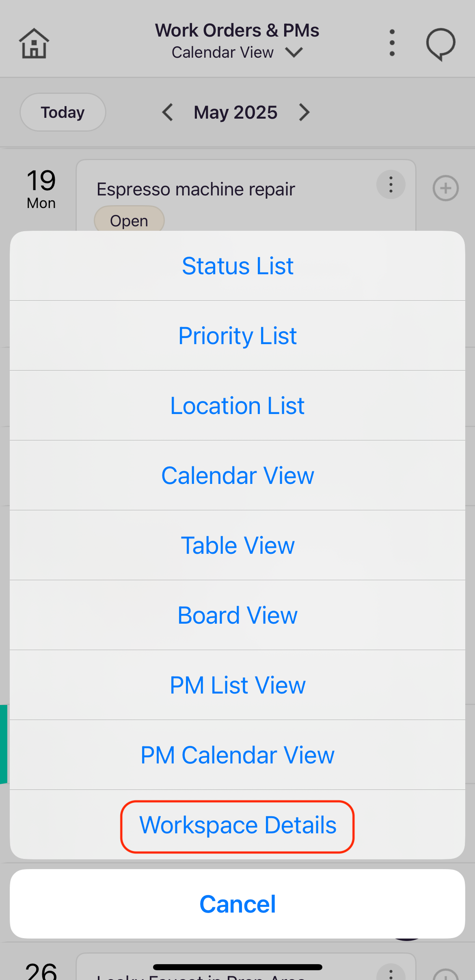Image resolution: width=475 pixels, height=980 pixels.
Task: Open Workspace Details
Action: [x=237, y=825]
